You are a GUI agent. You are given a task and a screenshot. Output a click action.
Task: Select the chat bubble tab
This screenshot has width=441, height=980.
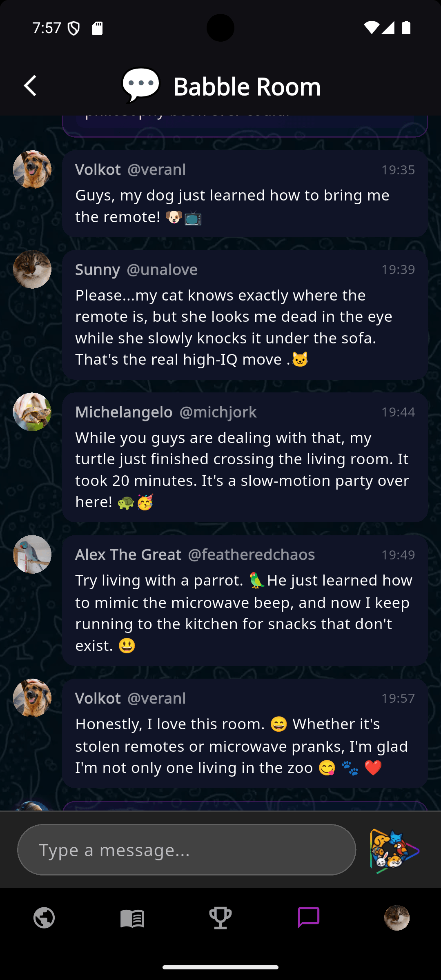[309, 918]
